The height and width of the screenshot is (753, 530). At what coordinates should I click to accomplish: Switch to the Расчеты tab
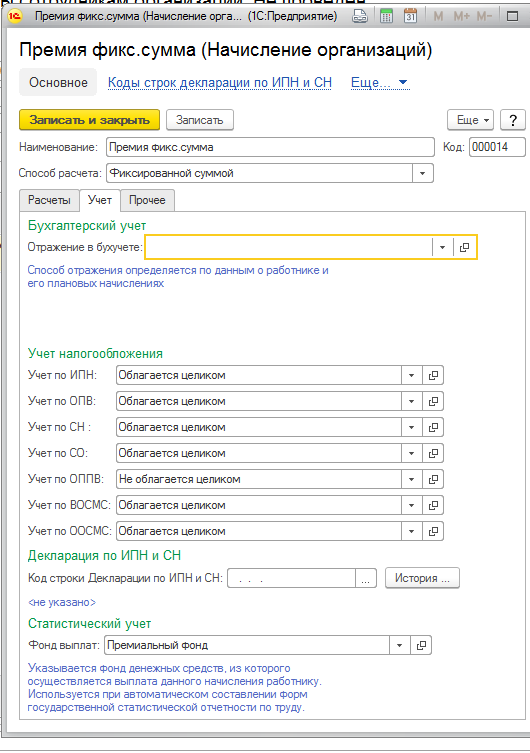[49, 200]
